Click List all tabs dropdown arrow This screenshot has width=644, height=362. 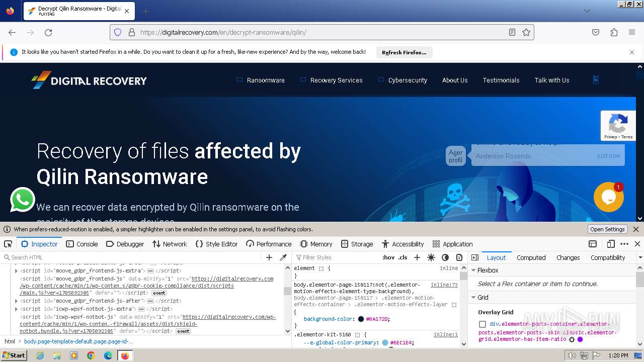tap(587, 11)
